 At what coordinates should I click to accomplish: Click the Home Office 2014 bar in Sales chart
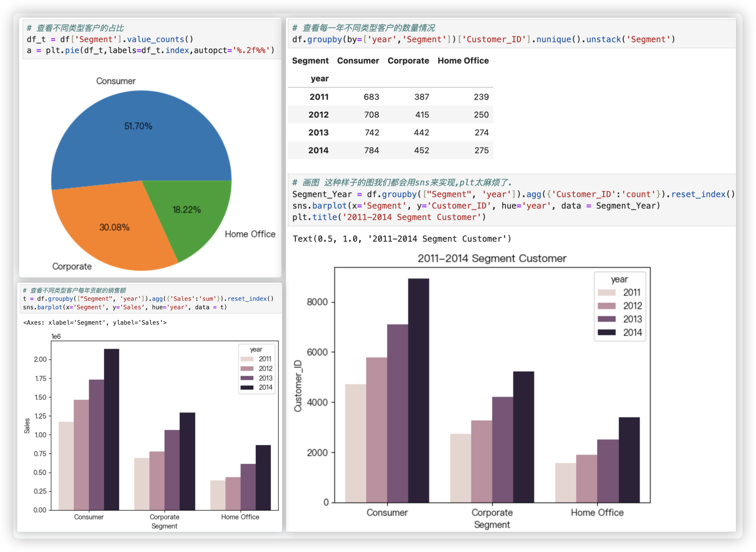[x=263, y=477]
